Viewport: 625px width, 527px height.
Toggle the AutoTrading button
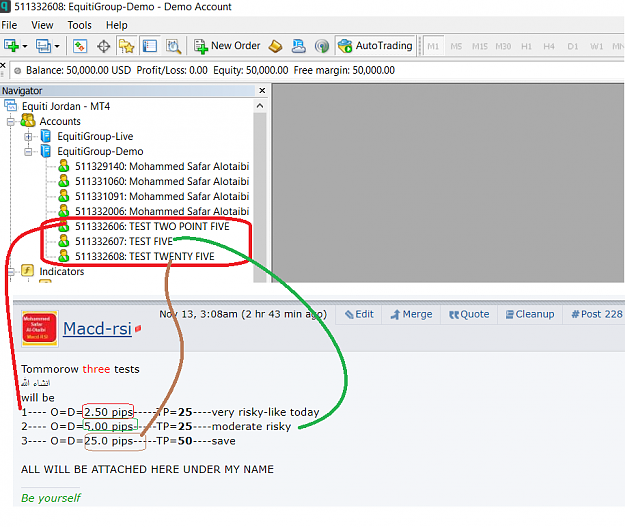tap(375, 46)
